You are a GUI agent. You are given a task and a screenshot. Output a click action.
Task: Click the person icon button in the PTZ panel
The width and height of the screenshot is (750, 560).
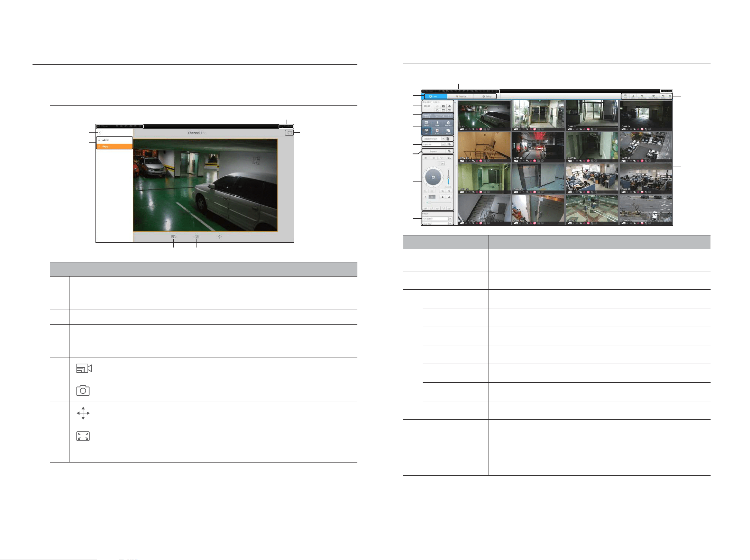pyautogui.click(x=442, y=197)
